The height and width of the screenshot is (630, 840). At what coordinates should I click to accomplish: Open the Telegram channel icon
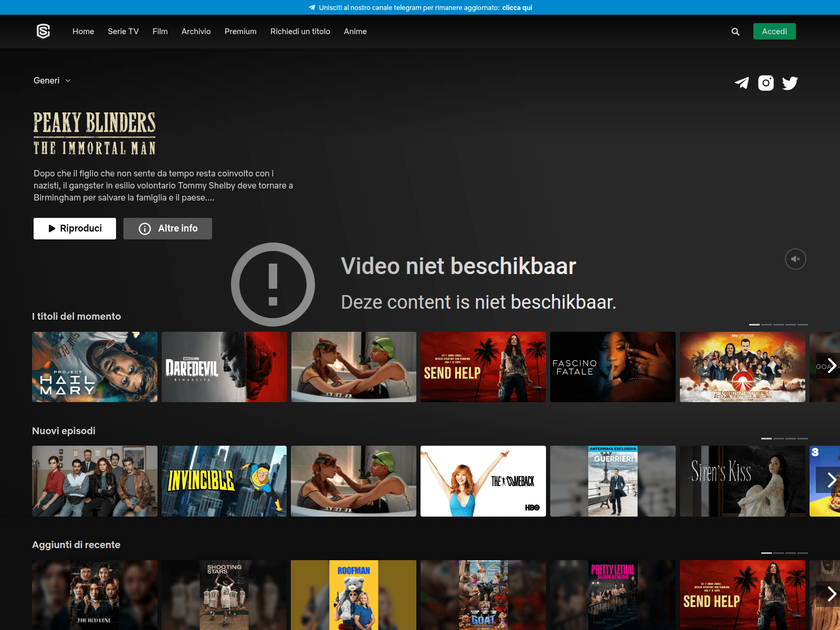click(741, 83)
